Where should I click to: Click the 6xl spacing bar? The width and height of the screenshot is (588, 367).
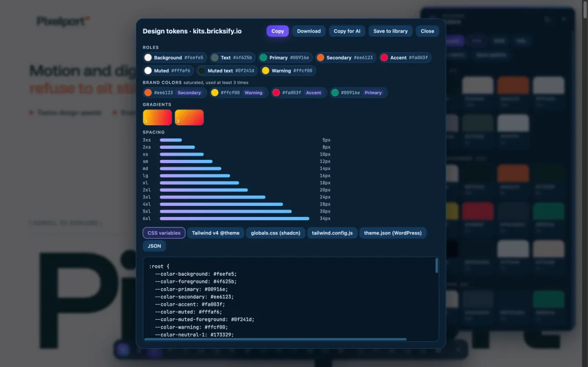pos(235,219)
